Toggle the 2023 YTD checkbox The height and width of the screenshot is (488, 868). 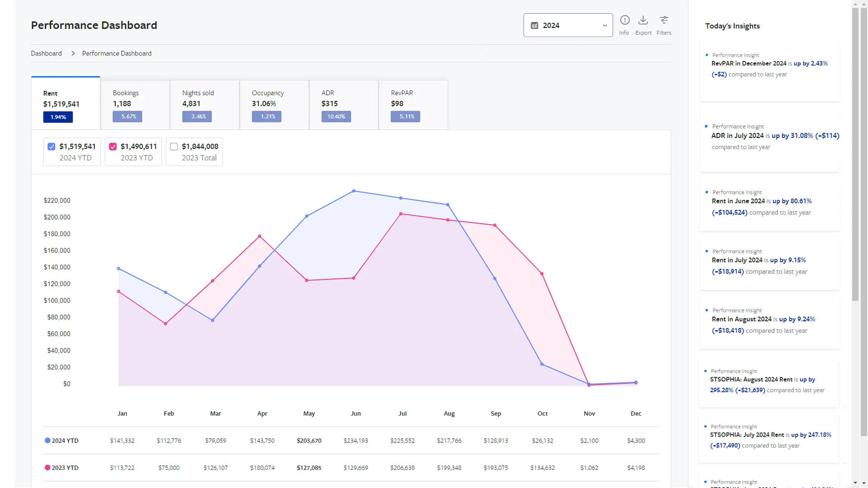pyautogui.click(x=113, y=146)
